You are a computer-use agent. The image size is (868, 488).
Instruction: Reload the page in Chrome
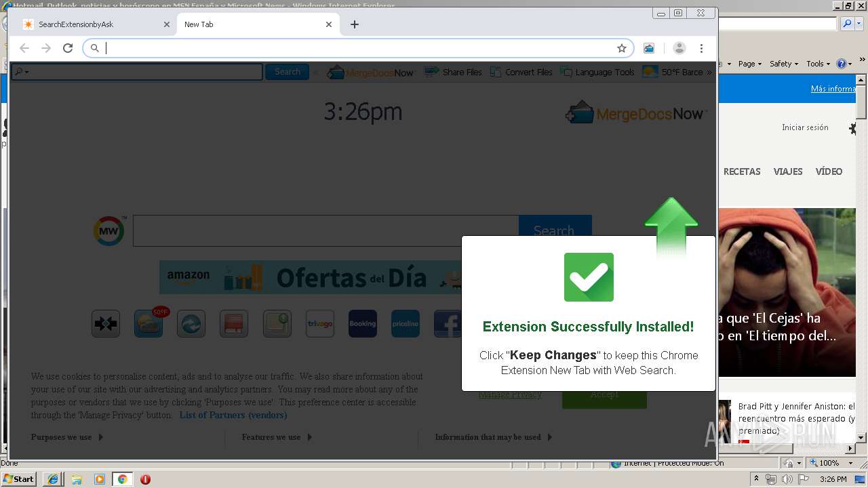(x=68, y=48)
